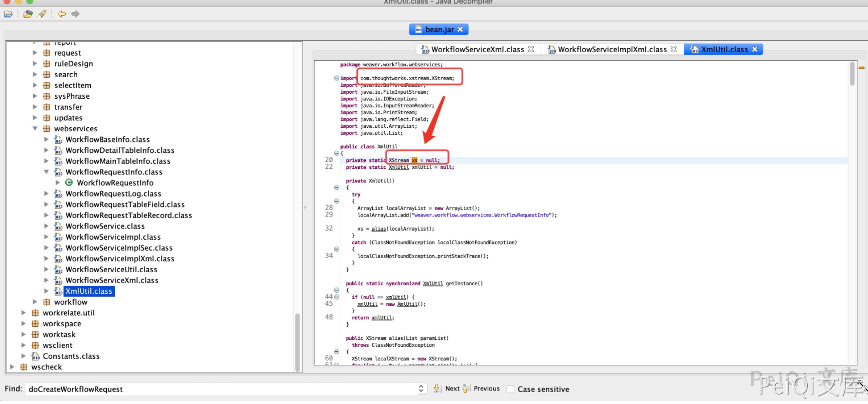
Task: Click the Open File folder icon
Action: click(8, 14)
